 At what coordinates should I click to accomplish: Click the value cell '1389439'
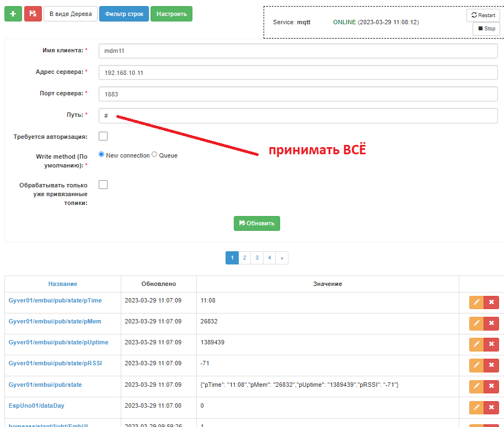pyautogui.click(x=212, y=342)
